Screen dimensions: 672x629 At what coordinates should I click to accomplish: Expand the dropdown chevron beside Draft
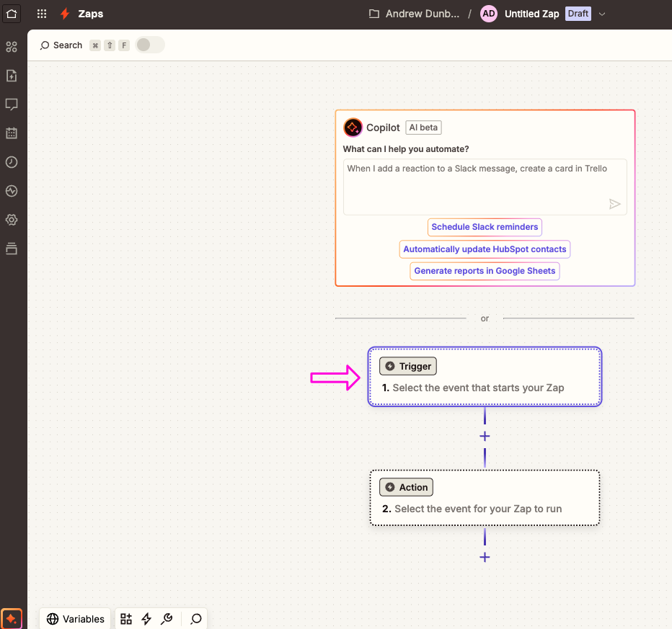click(x=602, y=14)
